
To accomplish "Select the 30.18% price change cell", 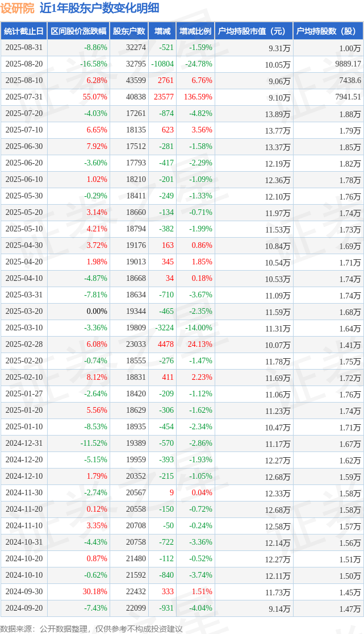I will 95,591.
